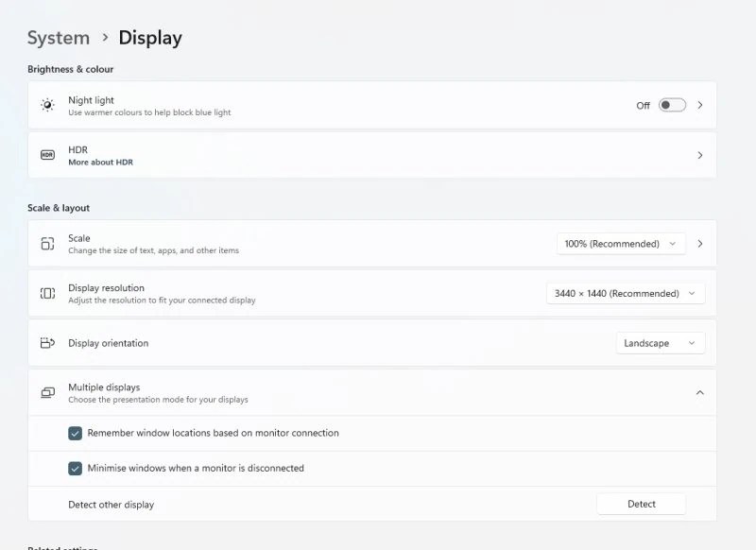Select Display in the breadcrumb navigation
Image resolution: width=756 pixels, height=550 pixels.
click(x=149, y=38)
